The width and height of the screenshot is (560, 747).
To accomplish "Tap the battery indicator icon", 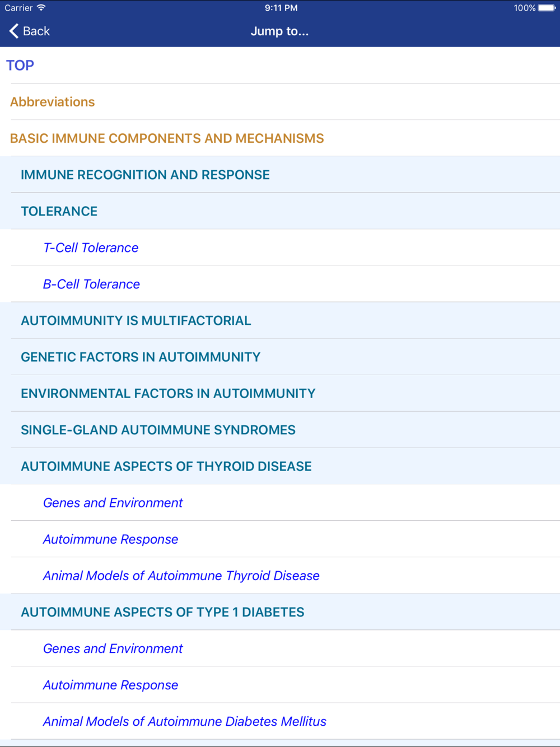I will click(x=547, y=8).
